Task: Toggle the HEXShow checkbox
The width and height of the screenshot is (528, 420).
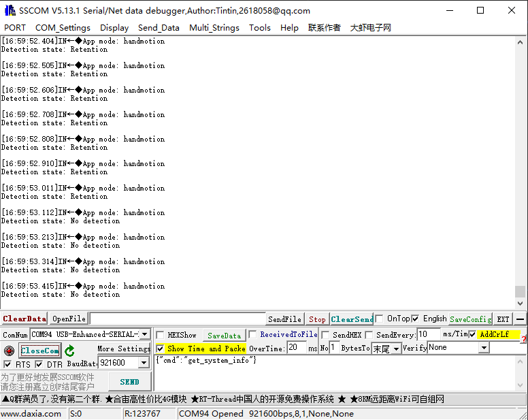Action: [x=161, y=335]
